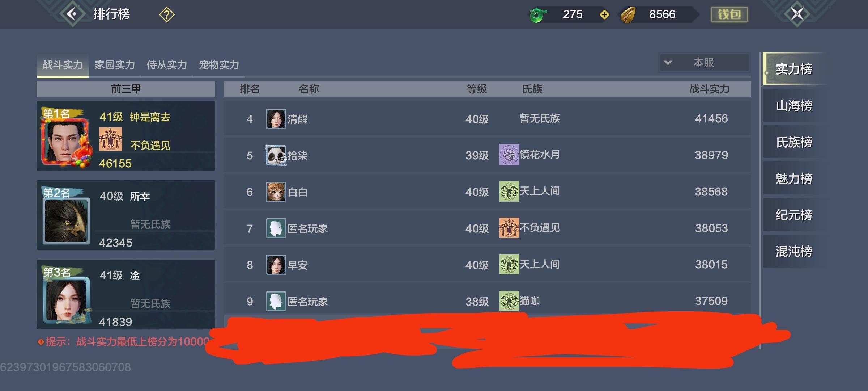Screen dimensions: 868x391
Task: Select the 魅力榜 side tab
Action: pos(794,178)
